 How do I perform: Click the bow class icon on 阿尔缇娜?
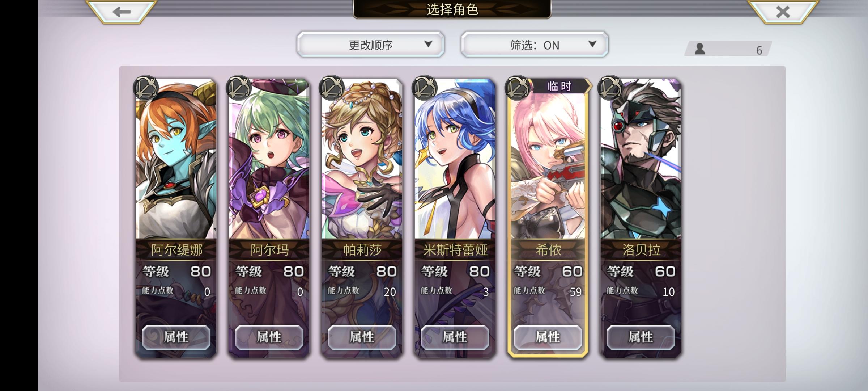pyautogui.click(x=146, y=88)
